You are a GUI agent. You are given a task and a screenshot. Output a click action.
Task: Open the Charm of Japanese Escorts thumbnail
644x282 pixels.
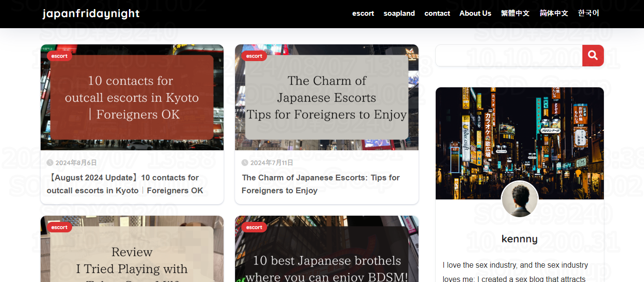(x=327, y=97)
